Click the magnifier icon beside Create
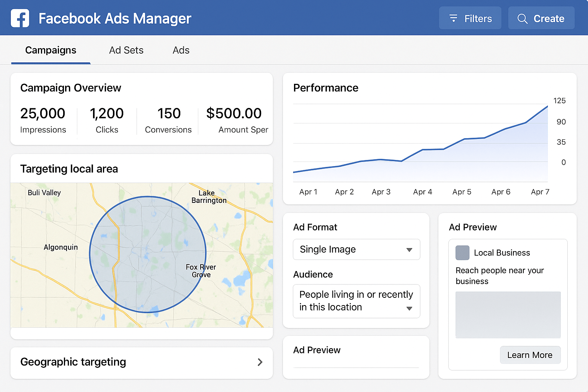Image resolution: width=588 pixels, height=392 pixels. [x=522, y=18]
